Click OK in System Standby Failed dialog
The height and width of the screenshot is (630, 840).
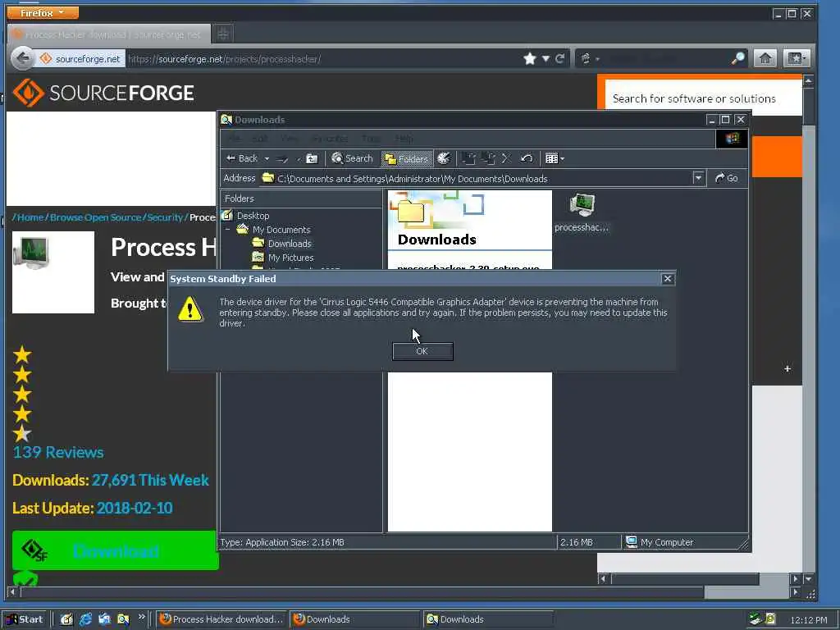pos(422,351)
